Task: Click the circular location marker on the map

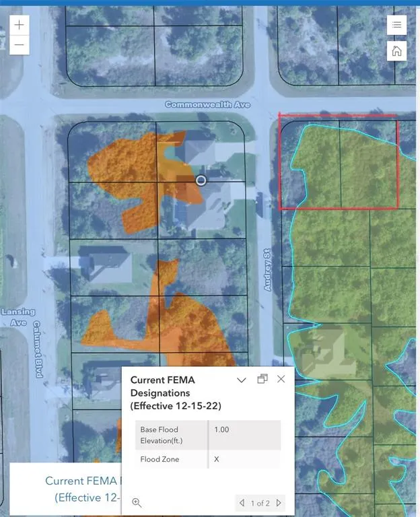Action: pos(201,180)
